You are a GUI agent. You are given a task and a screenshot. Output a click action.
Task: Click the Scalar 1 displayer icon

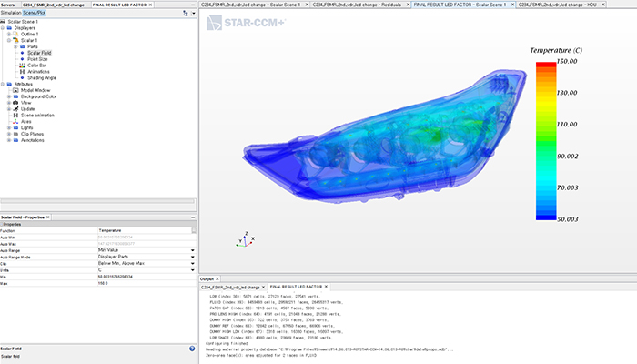[x=15, y=40]
